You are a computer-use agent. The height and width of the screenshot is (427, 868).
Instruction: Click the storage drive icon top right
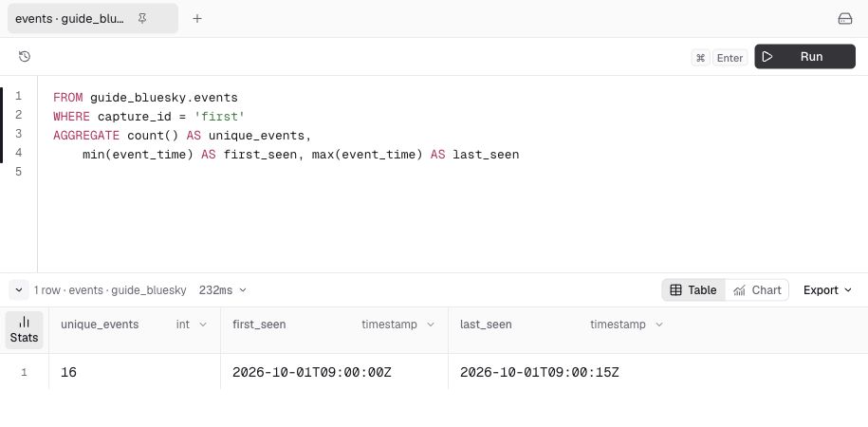pos(844,19)
